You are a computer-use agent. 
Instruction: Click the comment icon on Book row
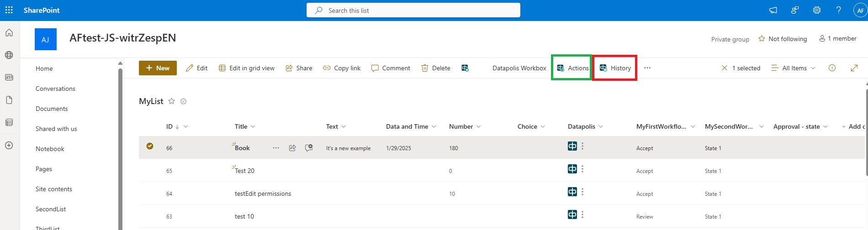[309, 148]
